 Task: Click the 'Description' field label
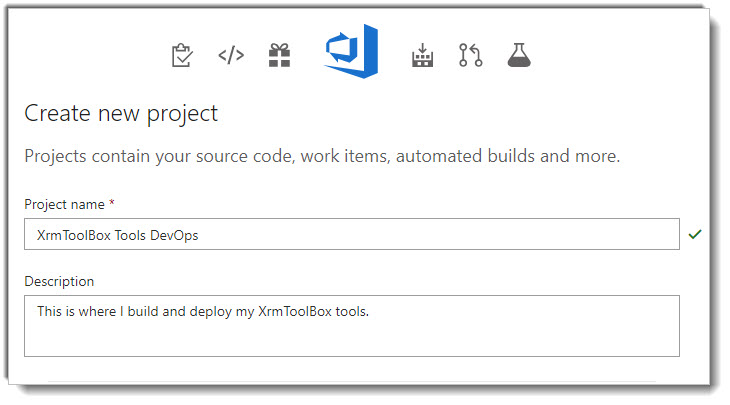coord(59,281)
